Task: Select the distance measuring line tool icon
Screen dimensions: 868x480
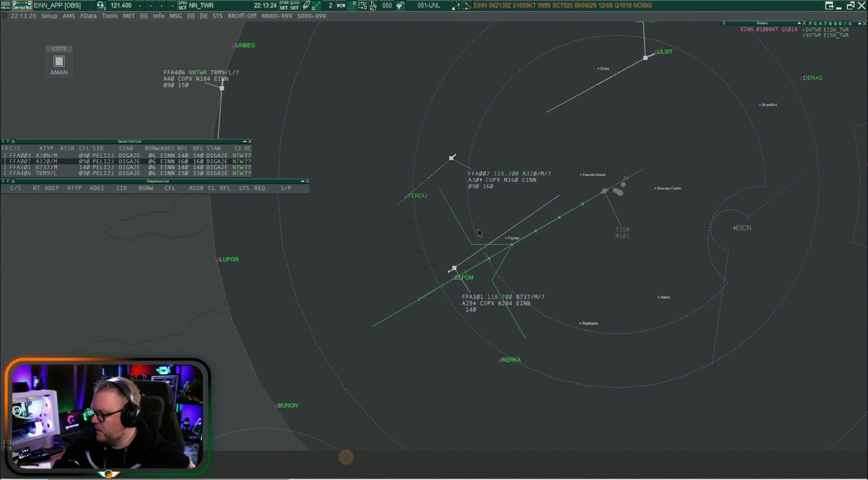Action: 317,5
